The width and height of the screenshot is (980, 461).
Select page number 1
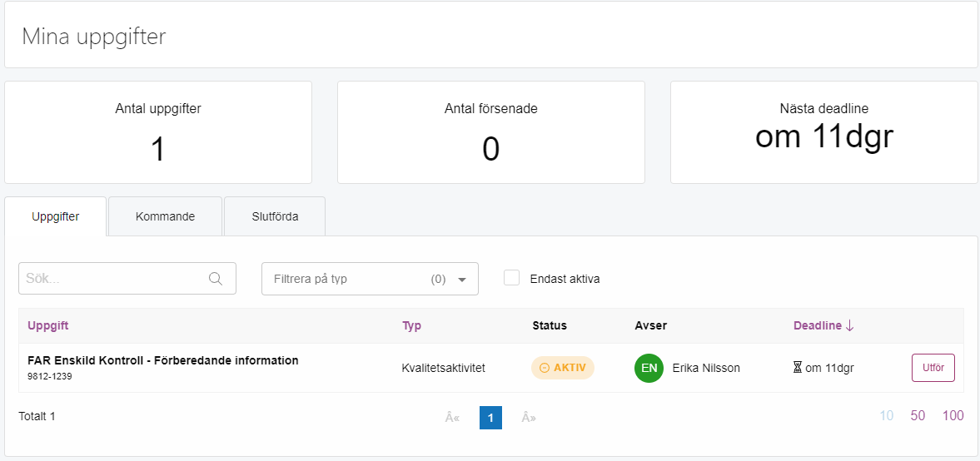click(x=490, y=417)
